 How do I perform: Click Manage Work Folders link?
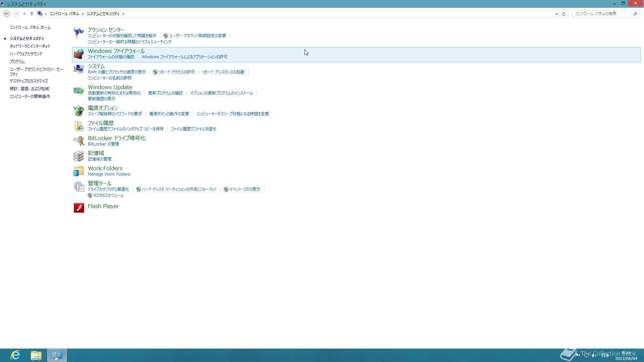tap(109, 174)
